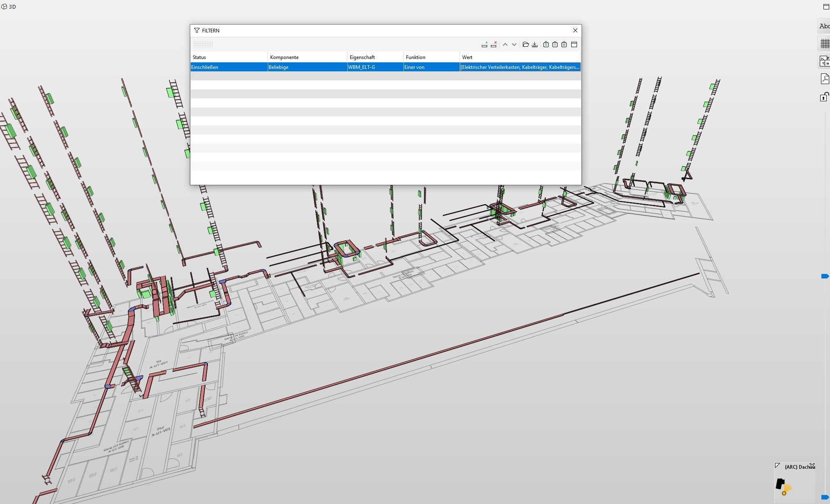830x504 pixels.
Task: Edit the 'Elektrischer Verteilerkasten' value cell
Action: 520,67
